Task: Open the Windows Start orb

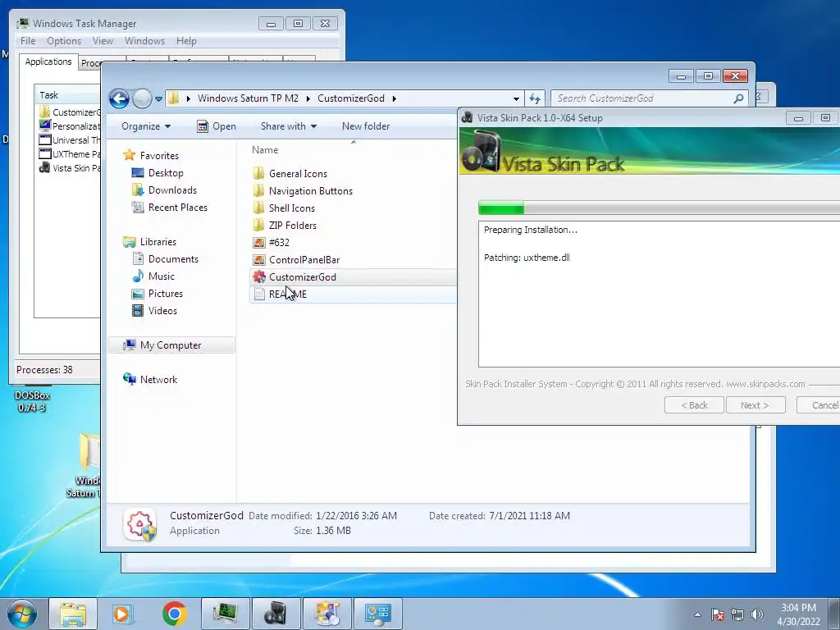Action: (x=22, y=614)
